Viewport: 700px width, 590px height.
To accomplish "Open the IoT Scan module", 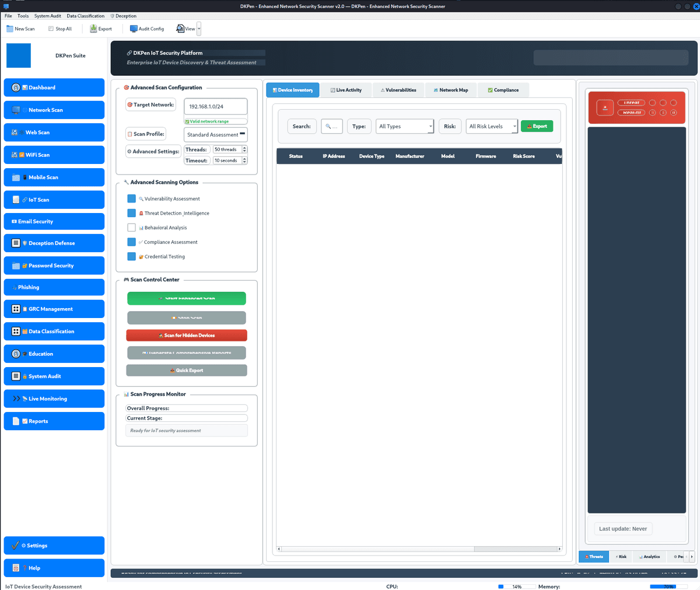I will [54, 199].
